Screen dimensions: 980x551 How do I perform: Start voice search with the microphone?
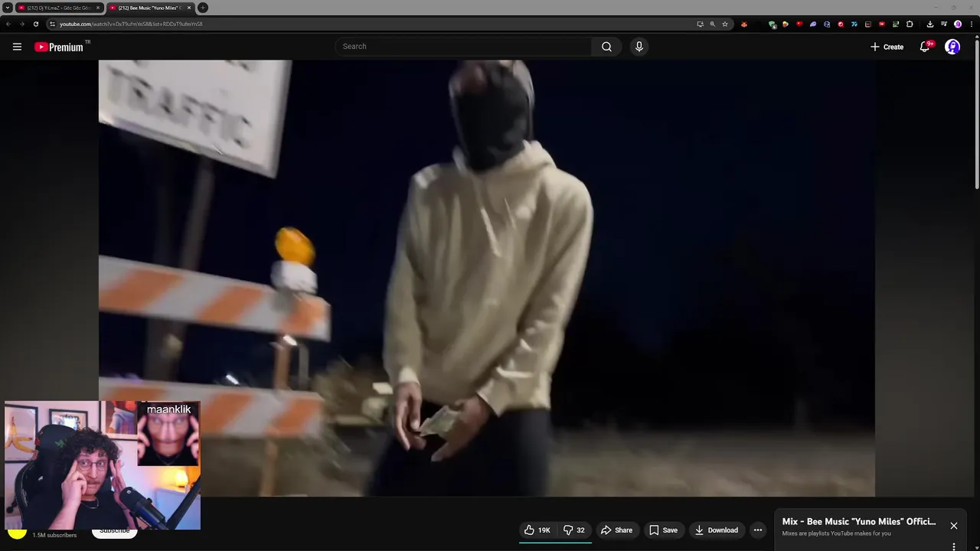click(x=639, y=47)
